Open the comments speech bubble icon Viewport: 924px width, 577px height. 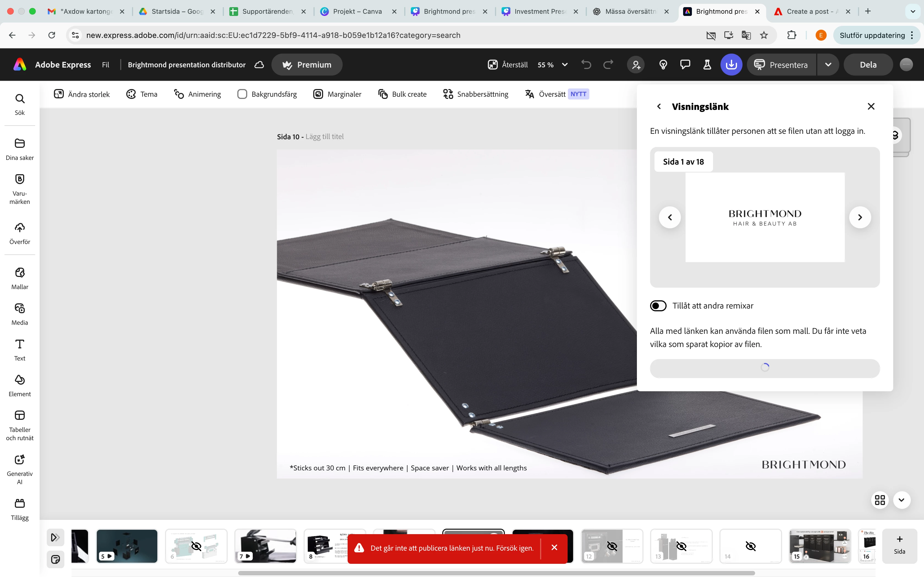(x=685, y=65)
